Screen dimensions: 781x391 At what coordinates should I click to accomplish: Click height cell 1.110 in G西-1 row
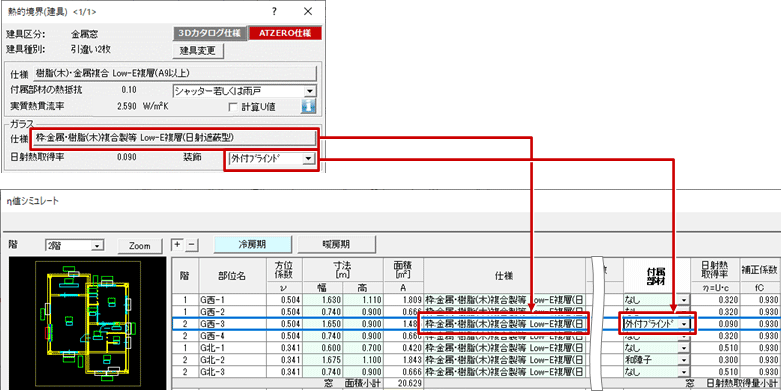pos(363,300)
